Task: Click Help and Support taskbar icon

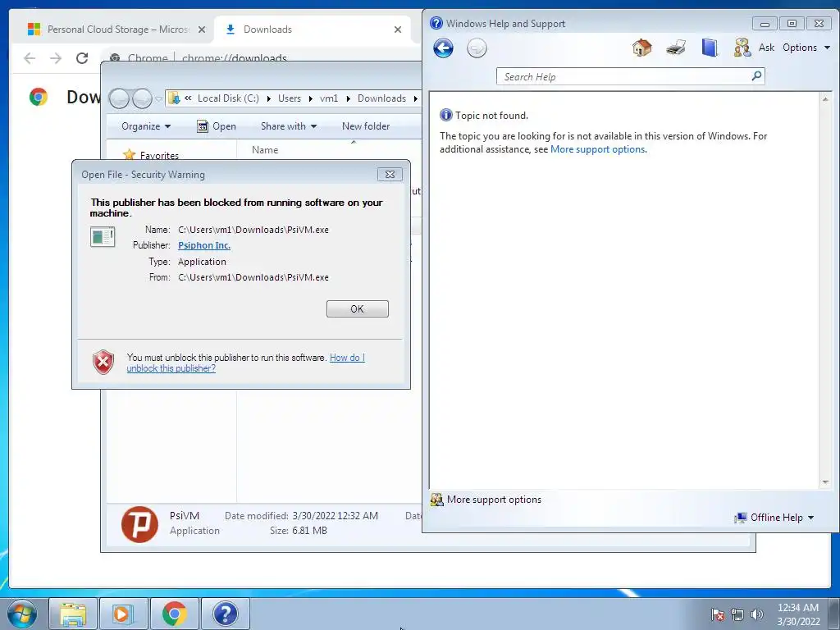Action: click(226, 614)
